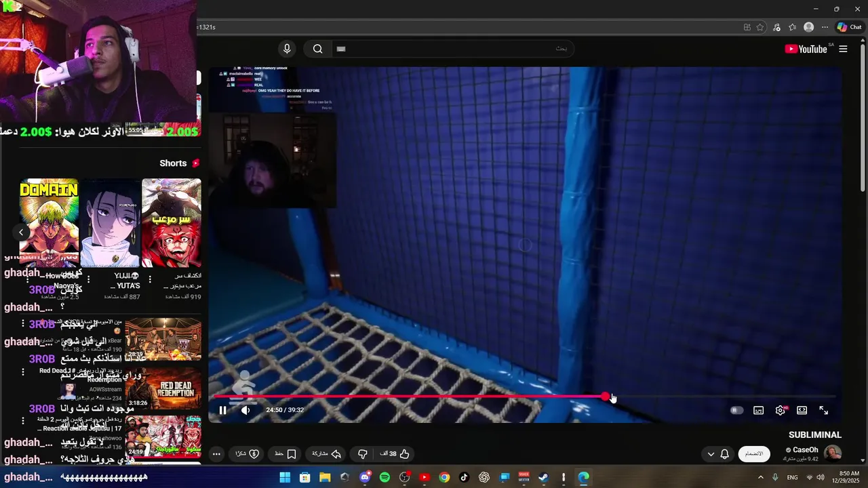Like the video with thumbs up
Viewport: 868px width, 488px height.
click(x=395, y=454)
